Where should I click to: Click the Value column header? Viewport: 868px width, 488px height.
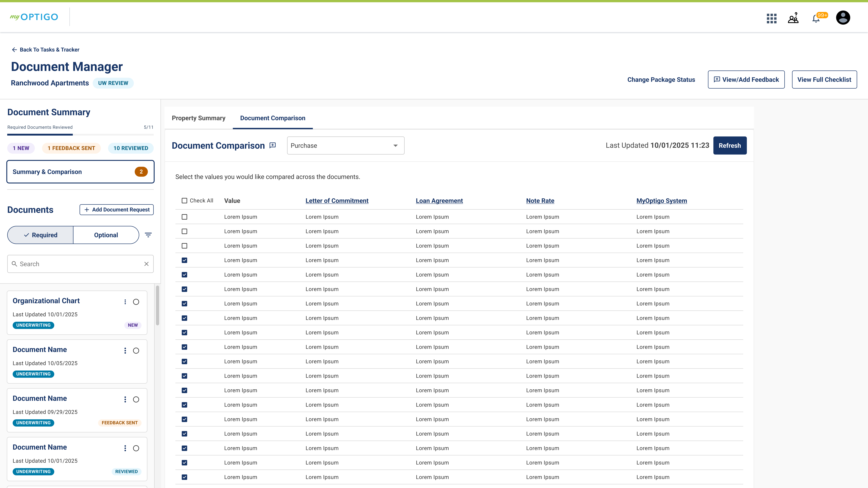click(232, 201)
